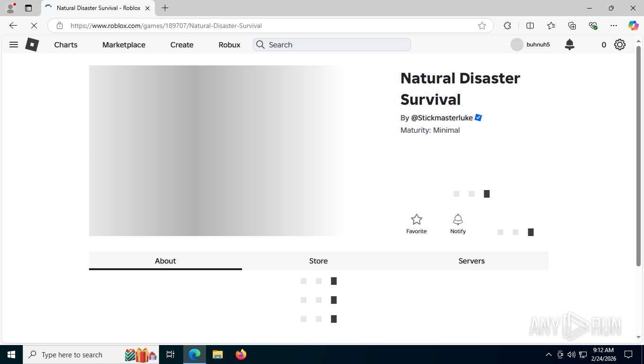Open the Windows notification center
This screenshot has height=364, width=644.
point(628,355)
